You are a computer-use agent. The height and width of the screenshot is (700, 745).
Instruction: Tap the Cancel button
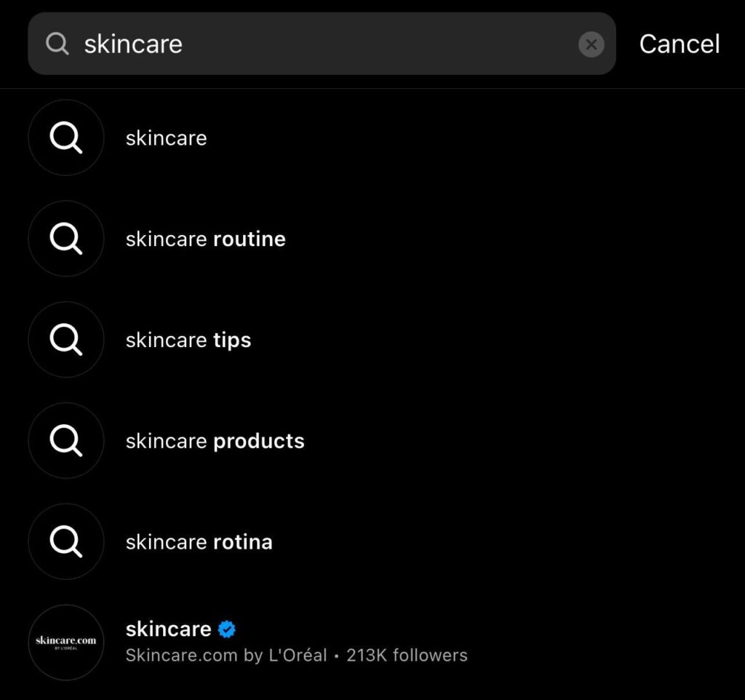pos(679,44)
